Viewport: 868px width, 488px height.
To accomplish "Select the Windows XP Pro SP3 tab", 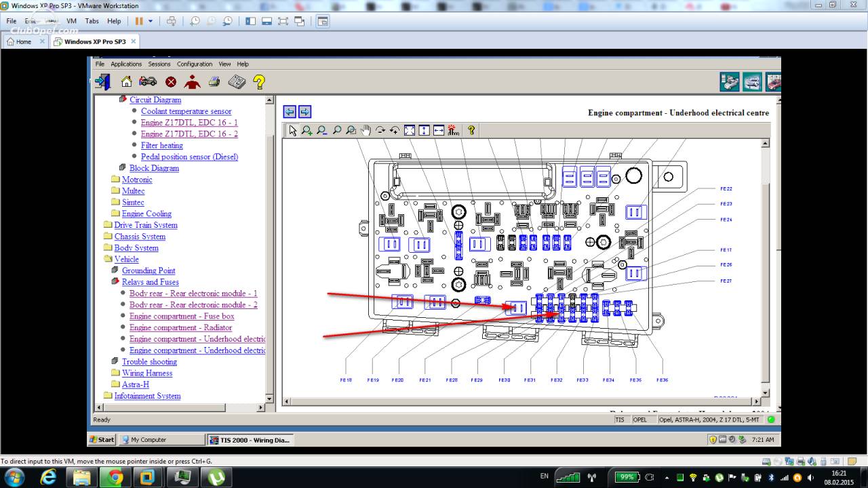I will click(94, 41).
